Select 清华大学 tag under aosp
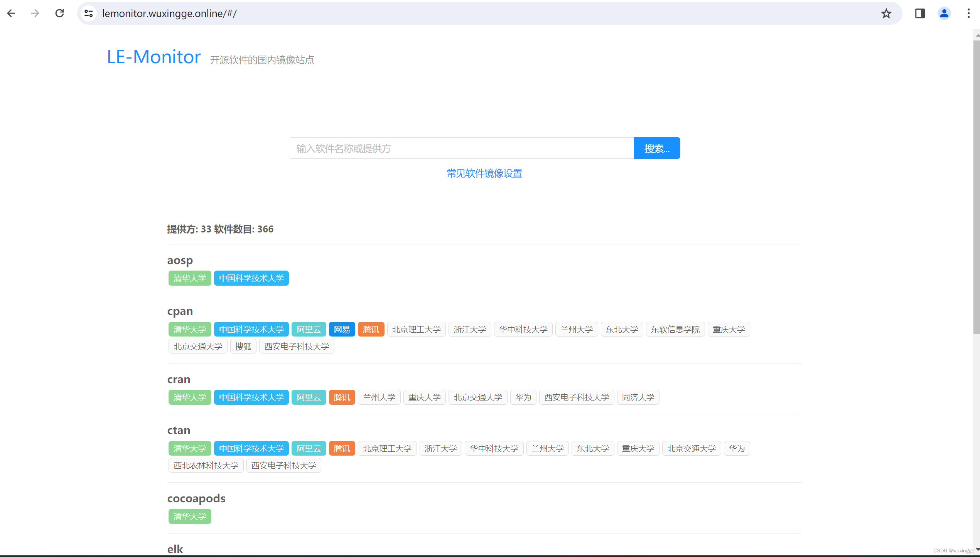Screen dimensions: 980x557 (190, 278)
